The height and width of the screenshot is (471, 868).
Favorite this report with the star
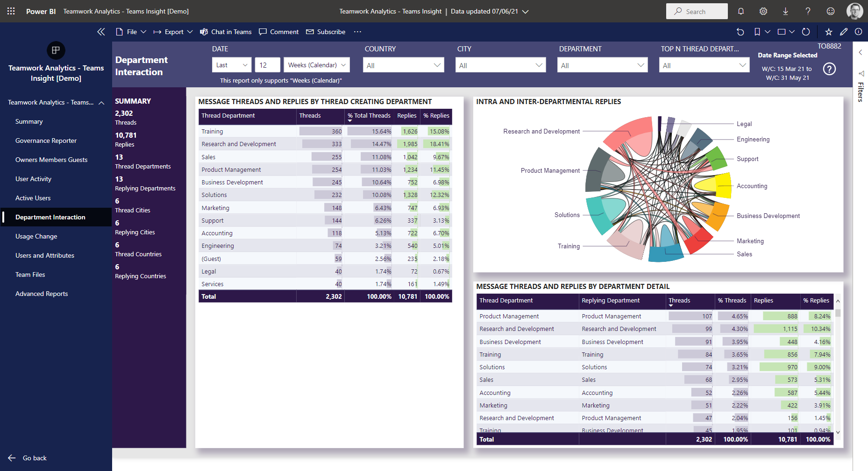pyautogui.click(x=829, y=32)
